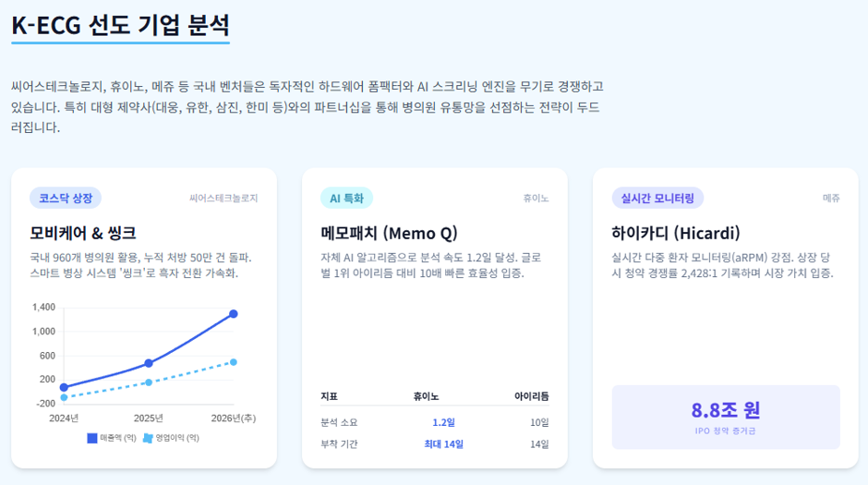Toggle the 매출액 (억) legend swatch
The height and width of the screenshot is (485, 868).
coord(92,438)
